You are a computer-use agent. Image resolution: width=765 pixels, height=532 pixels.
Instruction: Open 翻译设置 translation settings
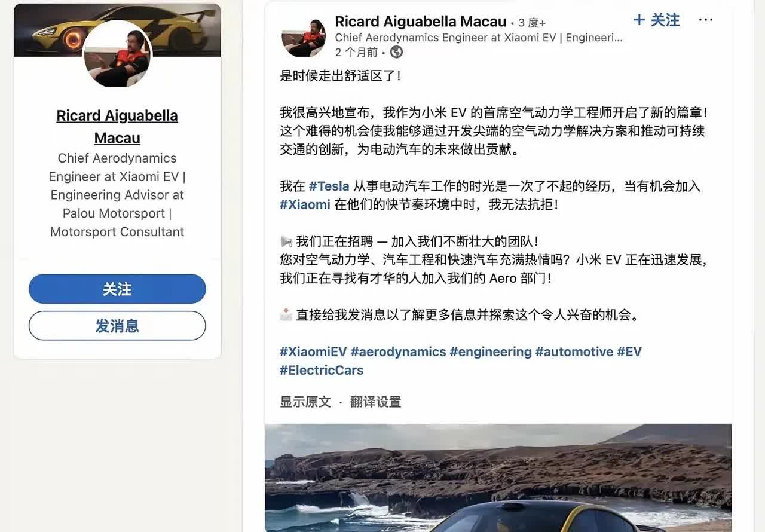click(x=375, y=402)
